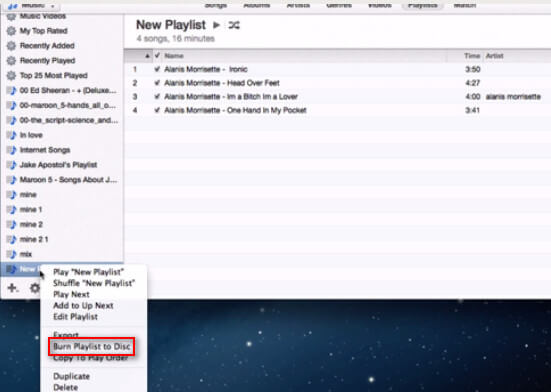Click the music note icon beside Internet Songs

click(x=12, y=150)
